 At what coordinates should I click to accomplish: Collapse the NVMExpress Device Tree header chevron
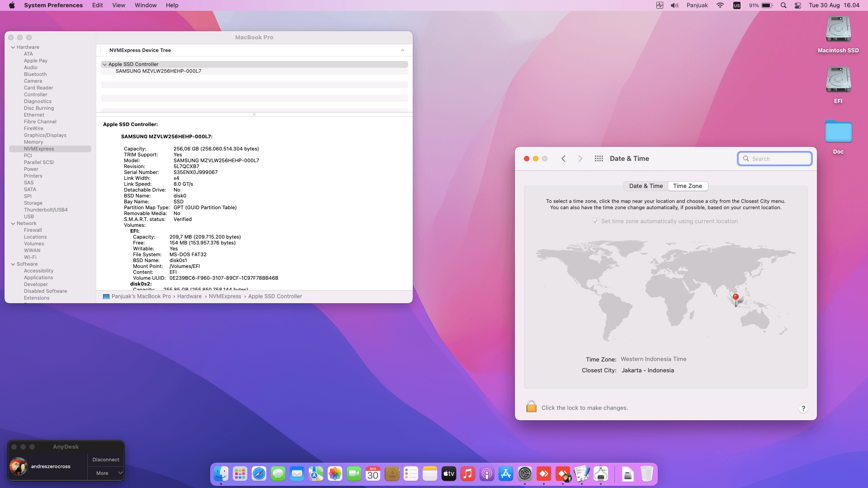[x=402, y=50]
